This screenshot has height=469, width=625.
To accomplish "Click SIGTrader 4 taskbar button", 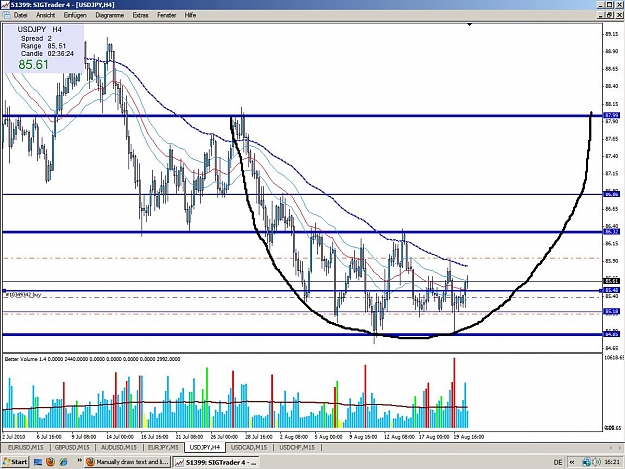I will coord(216,462).
